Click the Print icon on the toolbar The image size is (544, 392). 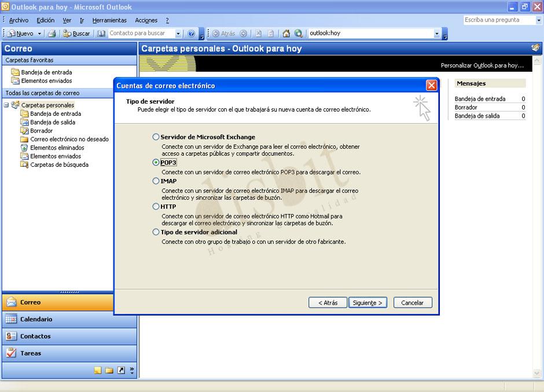point(52,33)
